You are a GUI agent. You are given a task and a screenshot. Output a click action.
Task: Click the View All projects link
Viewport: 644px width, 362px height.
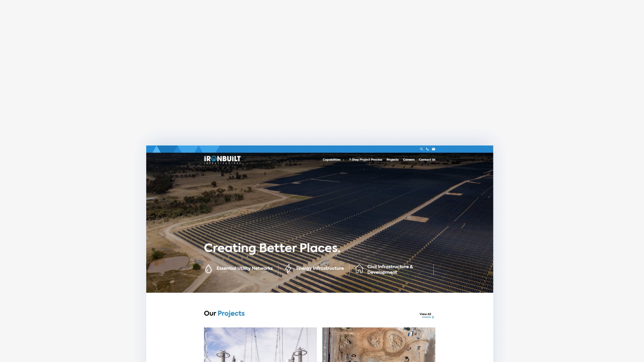425,314
